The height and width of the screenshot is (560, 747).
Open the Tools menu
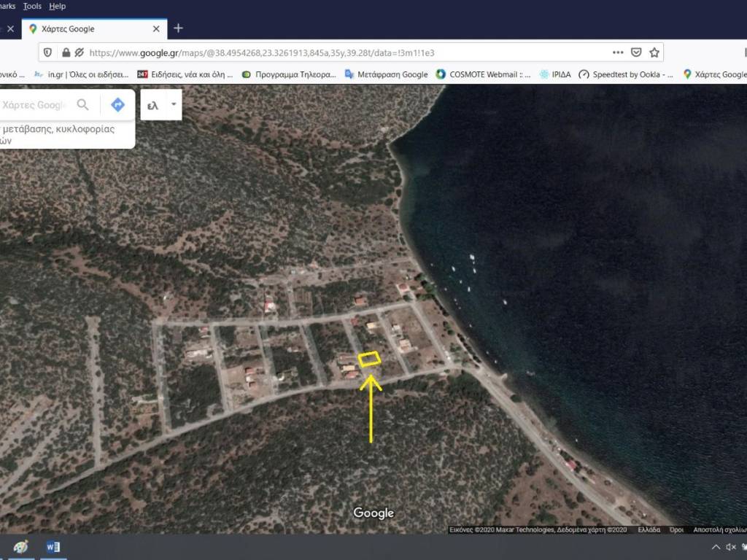pyautogui.click(x=32, y=6)
